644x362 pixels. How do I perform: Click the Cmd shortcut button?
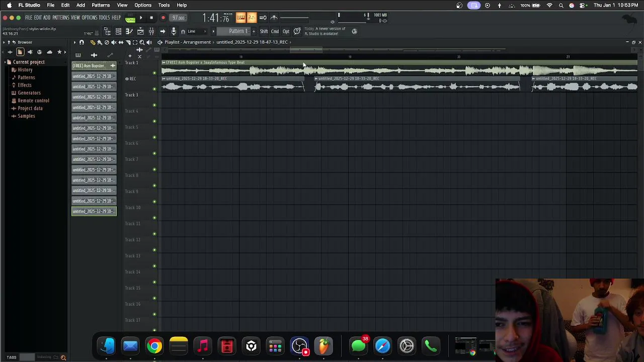pos(275,31)
